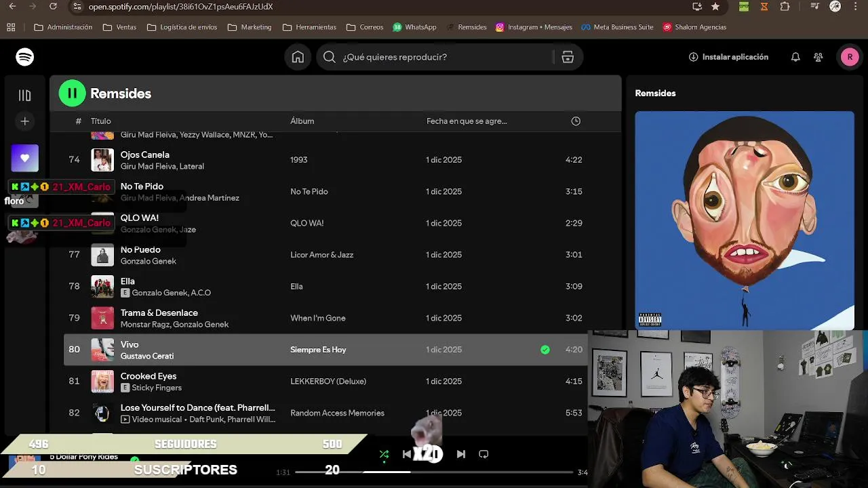The width and height of the screenshot is (868, 488).
Task: Install app icon in address bar
Action: point(697,7)
